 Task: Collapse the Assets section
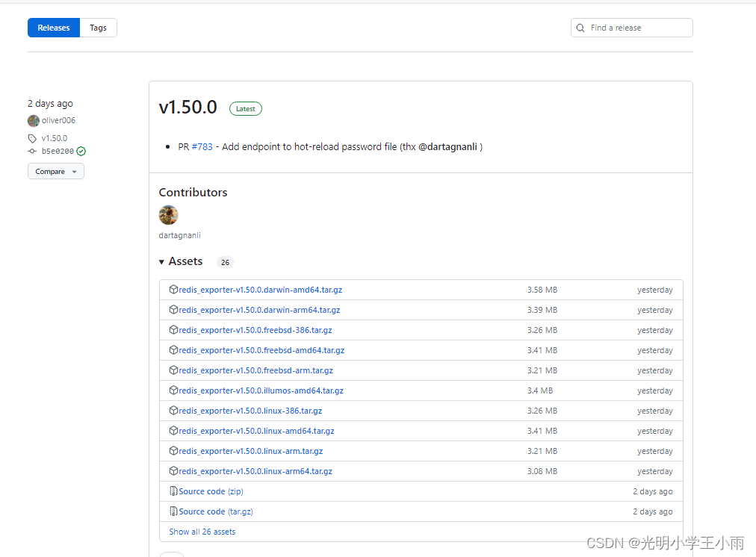click(x=181, y=261)
